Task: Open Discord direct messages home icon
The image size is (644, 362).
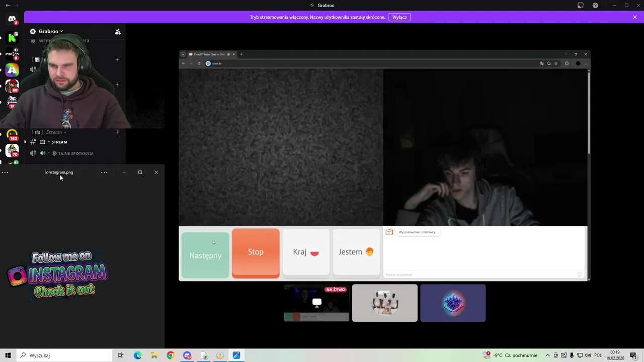Action: coord(12,19)
